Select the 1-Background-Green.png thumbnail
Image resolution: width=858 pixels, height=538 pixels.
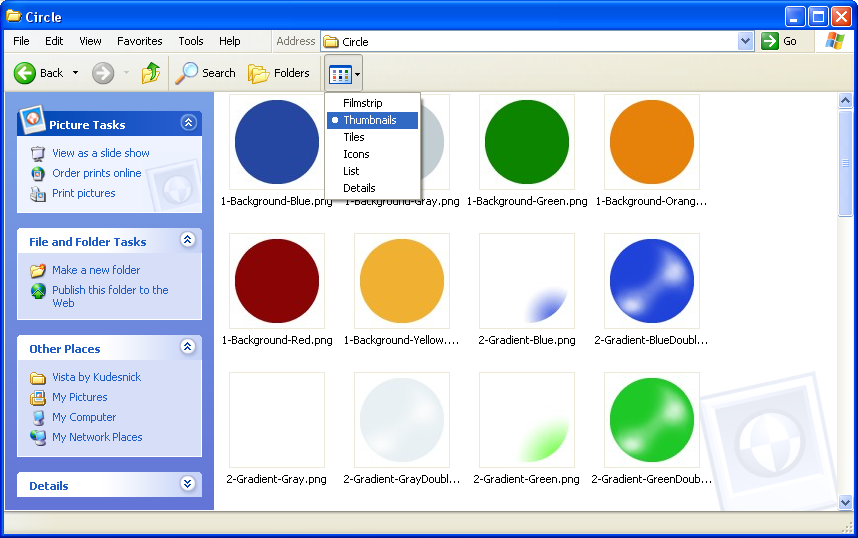(527, 142)
